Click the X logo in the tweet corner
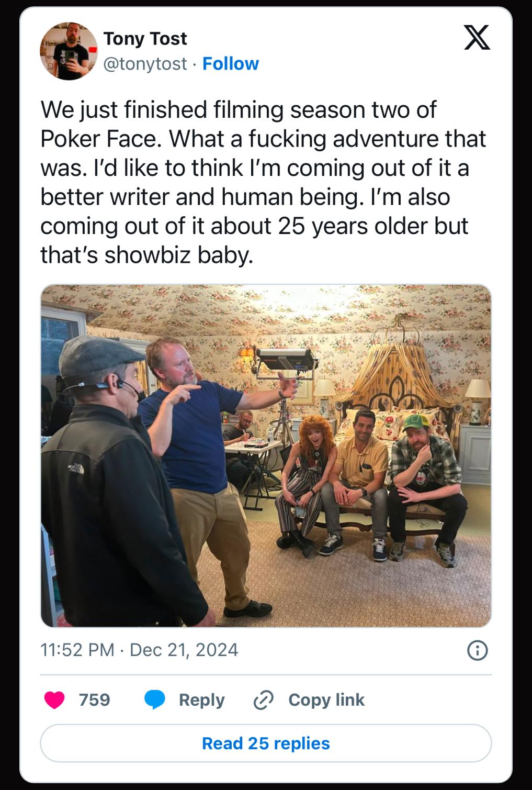Viewport: 532px width, 790px height. point(477,37)
